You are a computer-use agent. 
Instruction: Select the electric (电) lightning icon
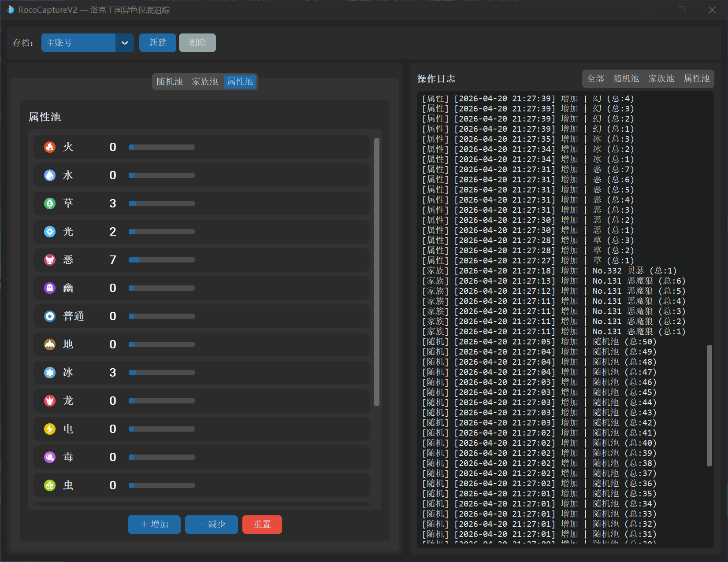pos(50,429)
